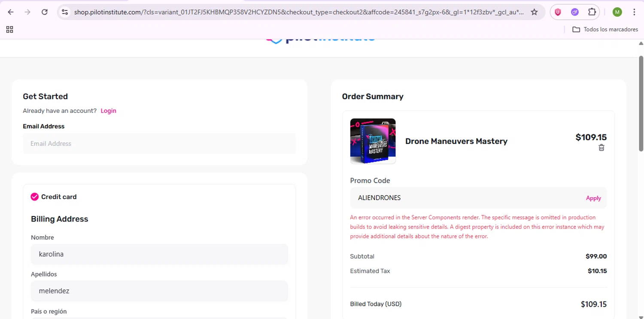This screenshot has width=644, height=319.
Task: Click the País o región label
Action: click(49, 311)
